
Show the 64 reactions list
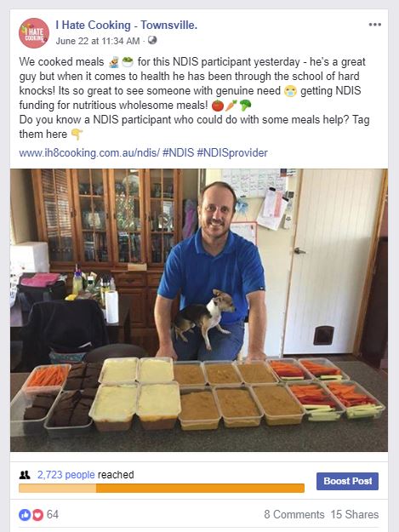(53, 514)
